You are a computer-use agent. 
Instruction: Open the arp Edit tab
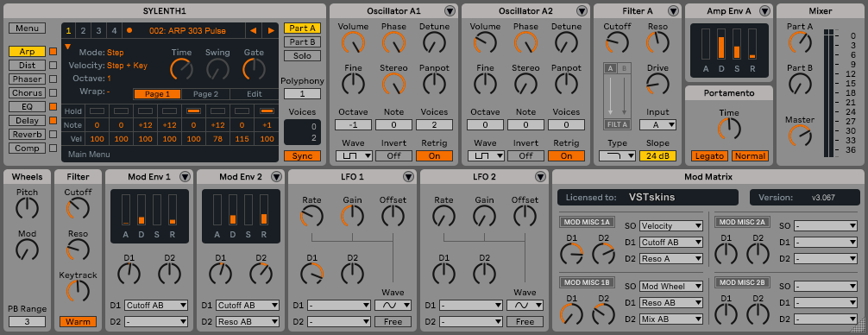254,94
